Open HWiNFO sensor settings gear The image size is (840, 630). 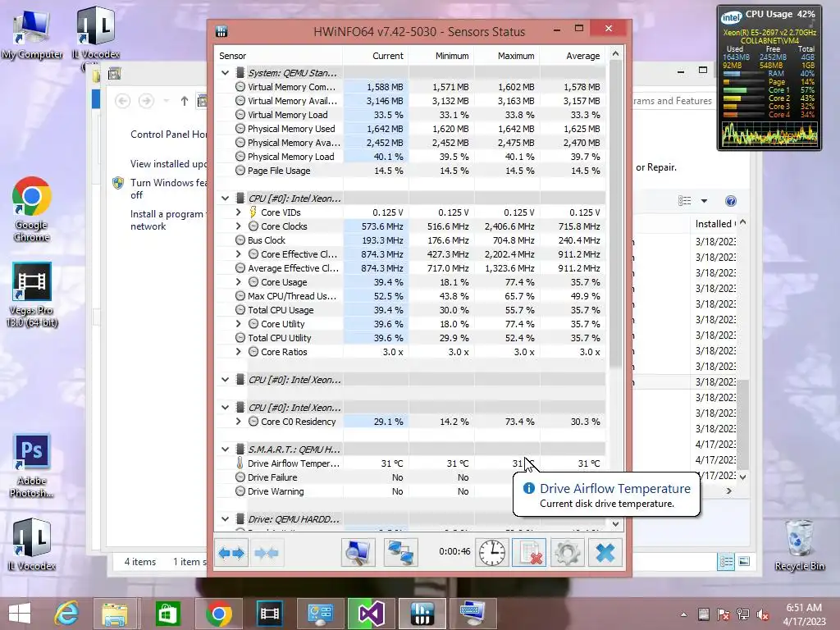[567, 552]
